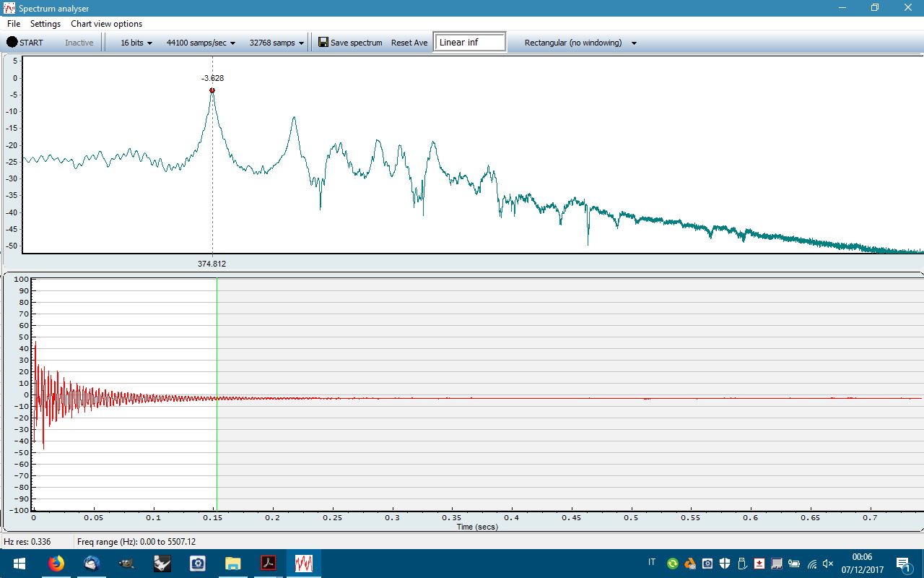The height and width of the screenshot is (578, 924).
Task: Click the START recording button
Action: click(x=25, y=43)
